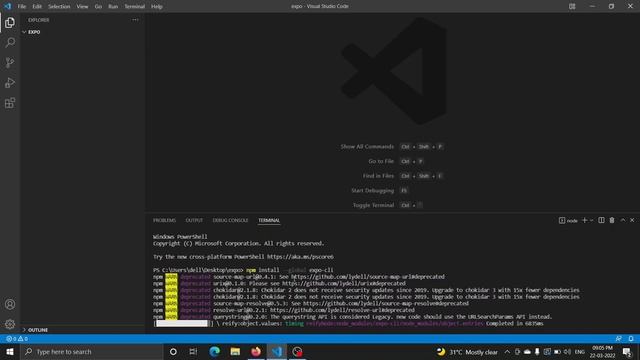Click the npm install progress bar
The width and height of the screenshot is (640, 360).
(x=183, y=324)
